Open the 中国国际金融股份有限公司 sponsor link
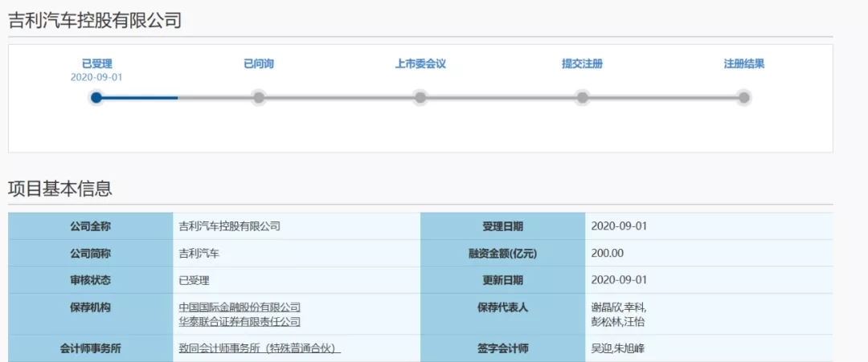This screenshot has height=362, width=868. [x=240, y=307]
